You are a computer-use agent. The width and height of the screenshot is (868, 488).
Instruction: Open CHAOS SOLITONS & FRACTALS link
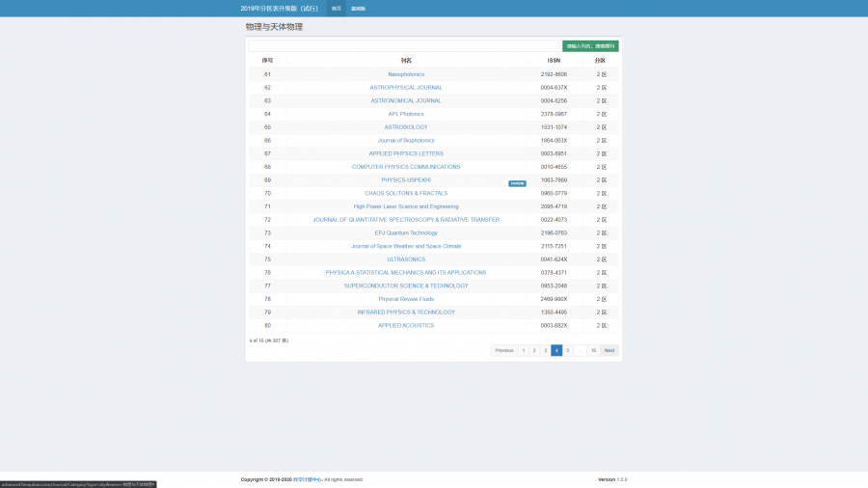pos(406,193)
